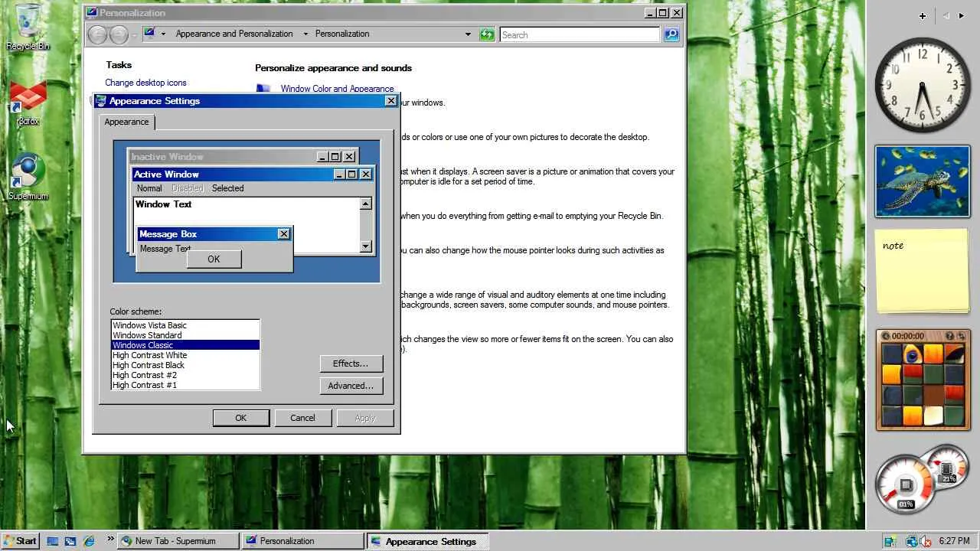Click the grayed-out Apply button
980x551 pixels.
click(365, 418)
